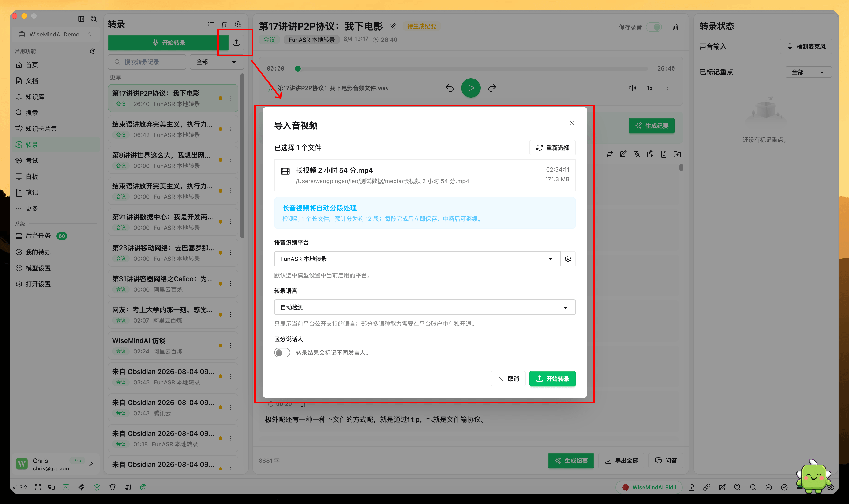Open the more options menu in the audio player

click(x=667, y=88)
